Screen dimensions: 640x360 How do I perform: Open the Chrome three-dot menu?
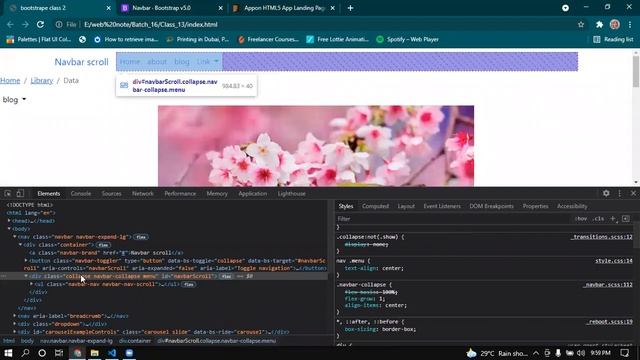[630, 24]
